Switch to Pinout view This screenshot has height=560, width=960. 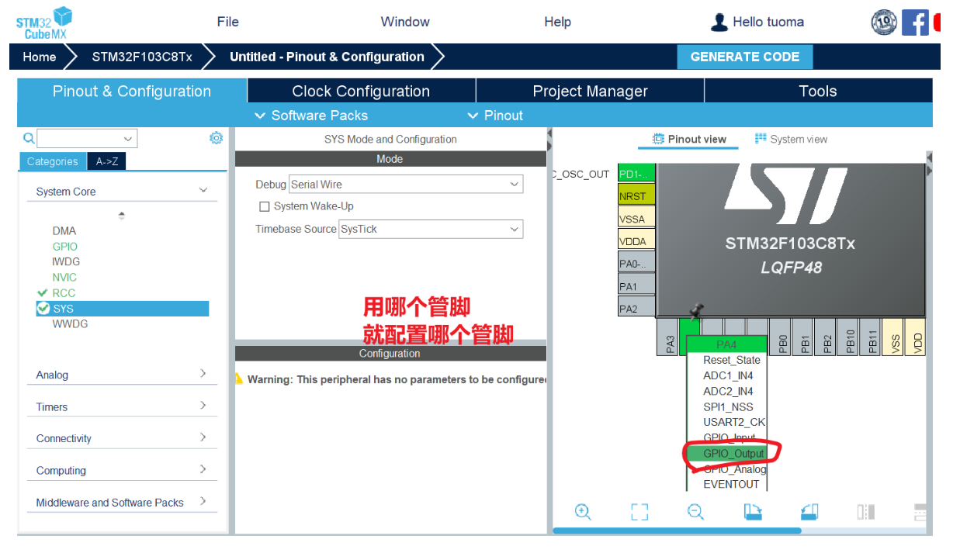point(689,140)
